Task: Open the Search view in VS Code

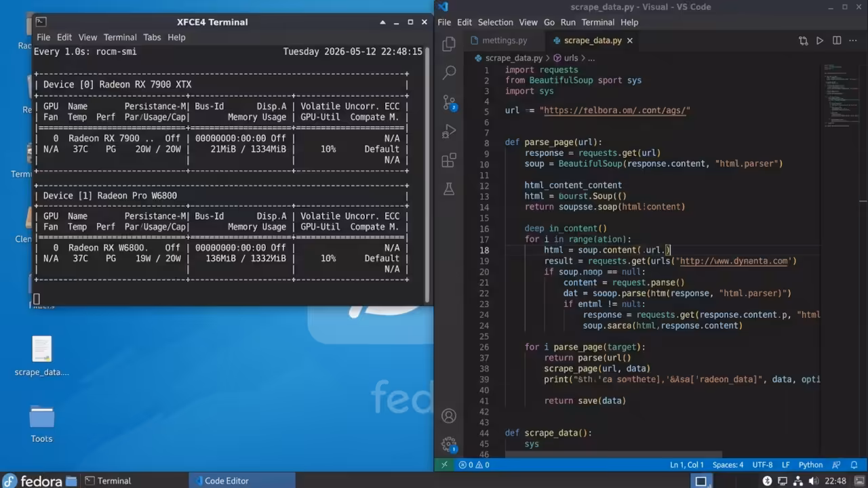Action: (x=449, y=73)
